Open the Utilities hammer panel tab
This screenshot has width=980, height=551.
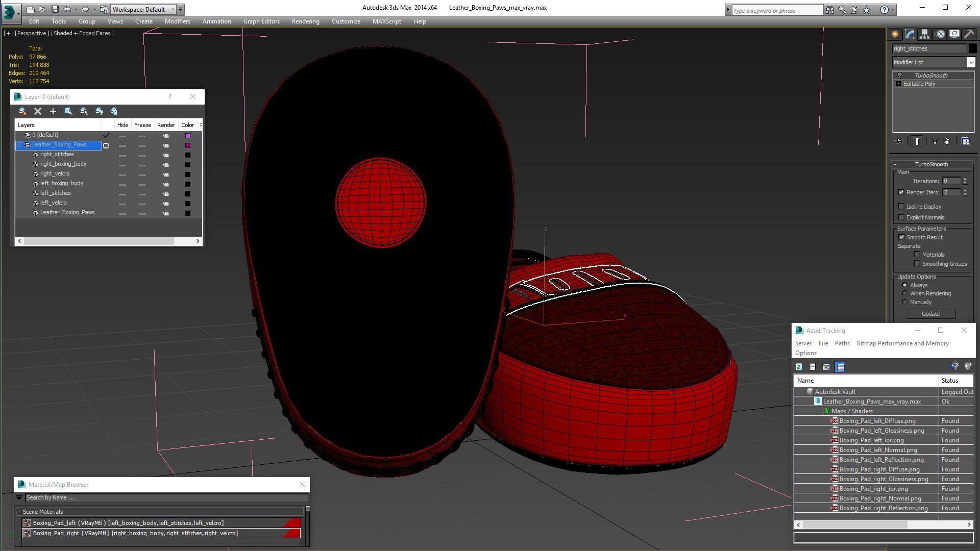pos(969,34)
